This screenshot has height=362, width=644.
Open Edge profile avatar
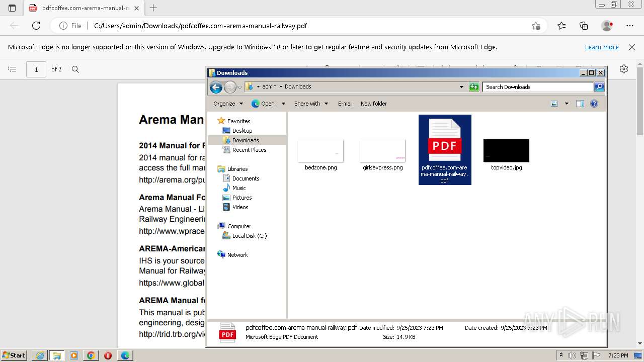[x=607, y=26]
